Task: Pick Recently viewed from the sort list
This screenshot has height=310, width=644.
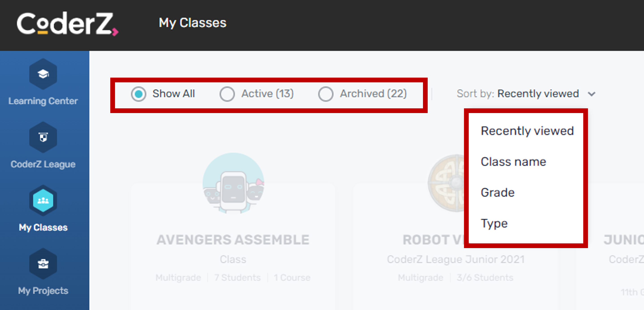Action: point(527,131)
